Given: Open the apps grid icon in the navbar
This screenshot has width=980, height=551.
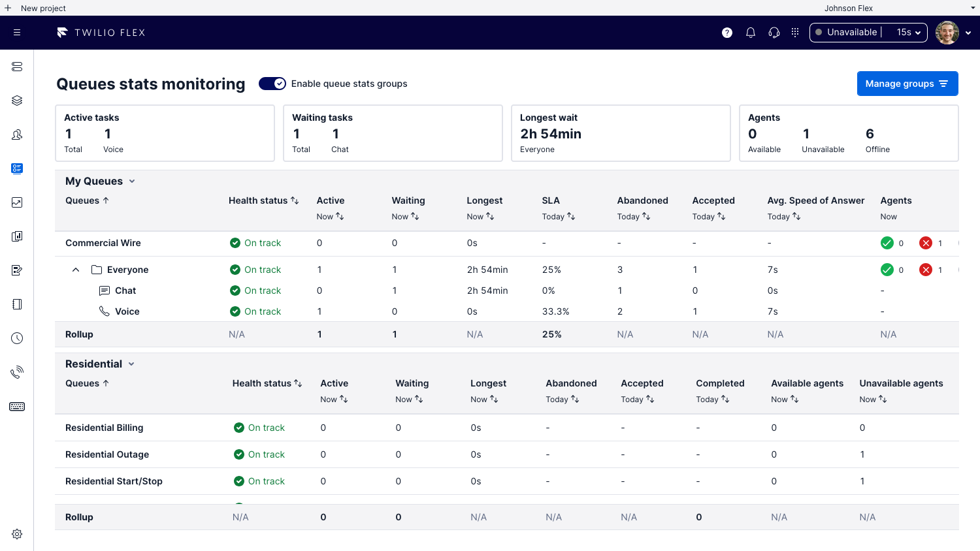Looking at the screenshot, I should (794, 32).
